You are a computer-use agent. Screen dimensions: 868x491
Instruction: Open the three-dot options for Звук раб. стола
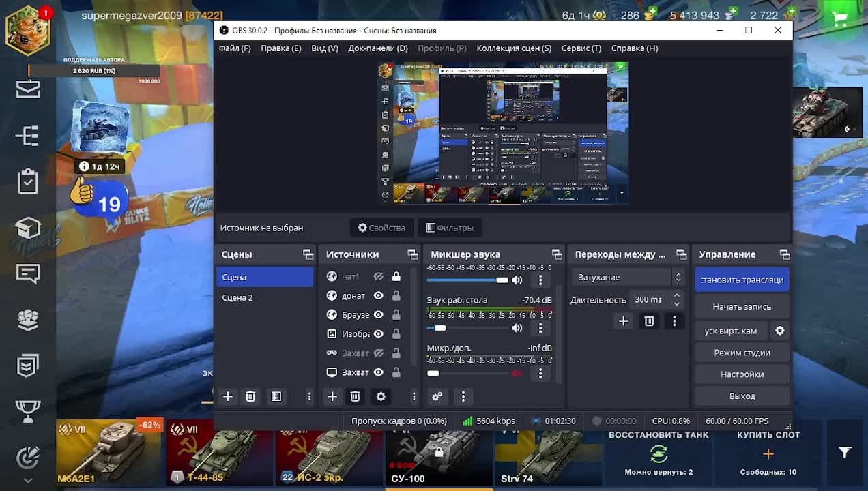[540, 328]
